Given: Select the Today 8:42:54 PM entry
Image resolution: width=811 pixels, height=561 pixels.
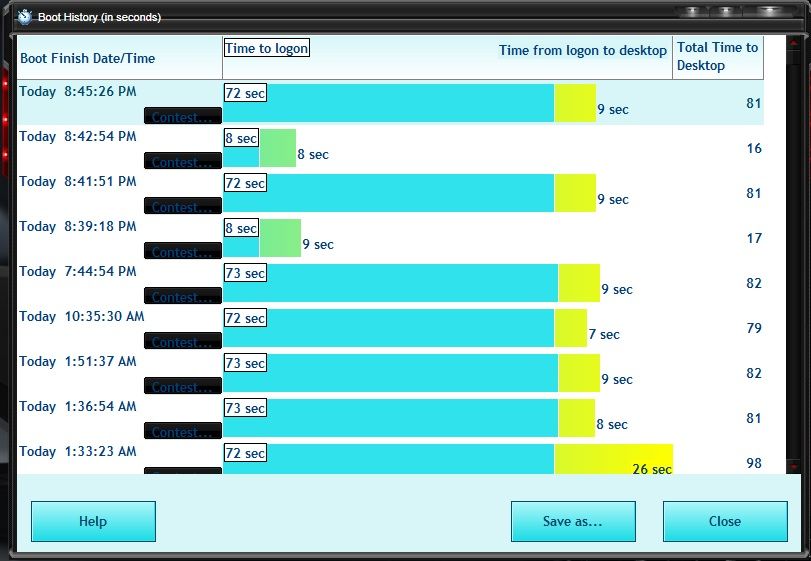Looking at the screenshot, I should click(x=78, y=137).
